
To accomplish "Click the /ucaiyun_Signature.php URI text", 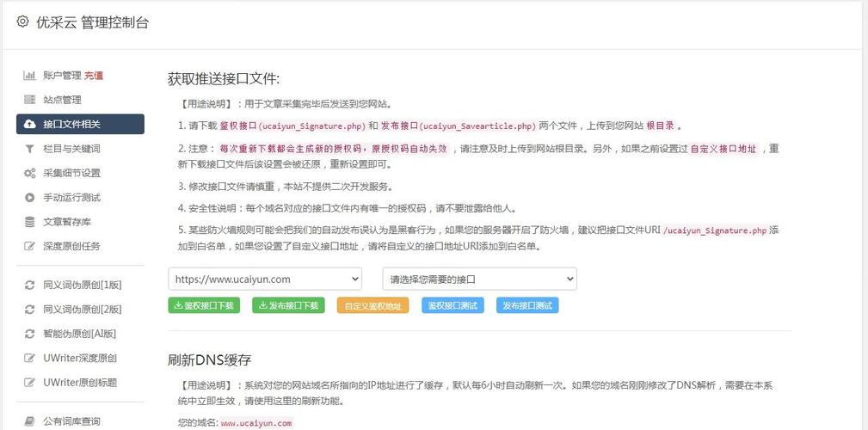I will pos(715,230).
